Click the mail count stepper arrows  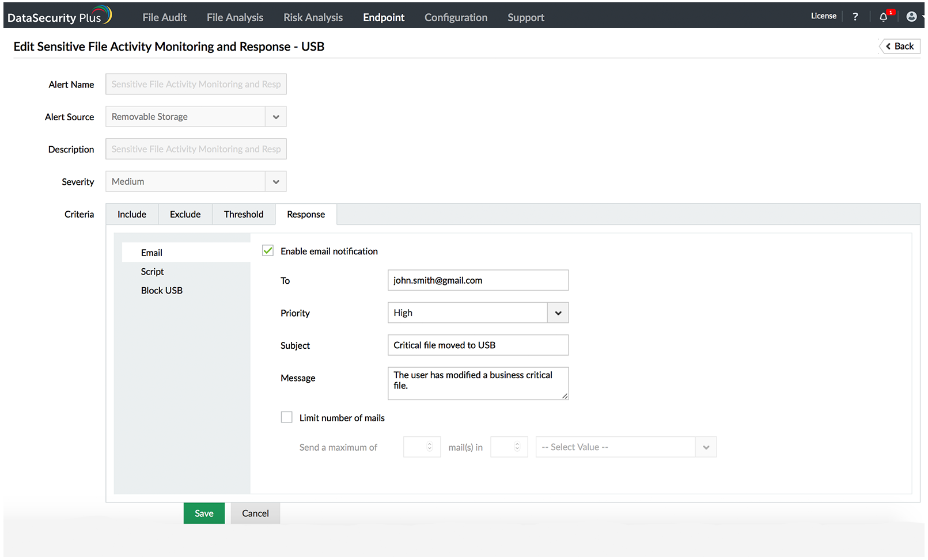[x=429, y=447]
